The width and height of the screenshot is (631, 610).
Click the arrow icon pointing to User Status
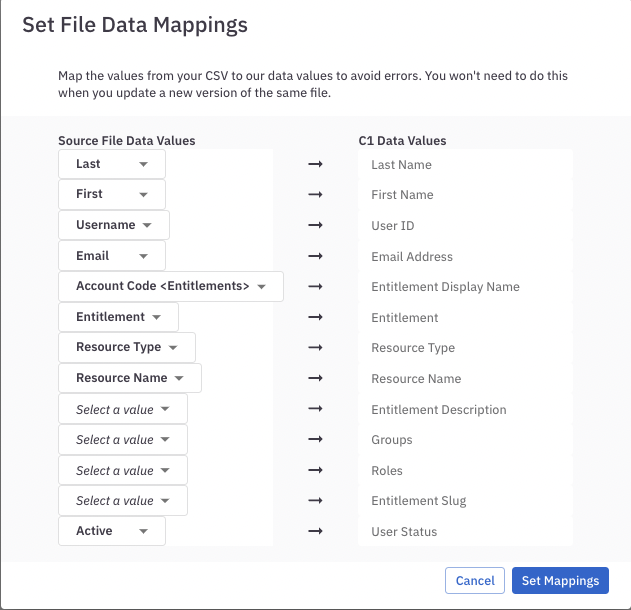tap(315, 532)
